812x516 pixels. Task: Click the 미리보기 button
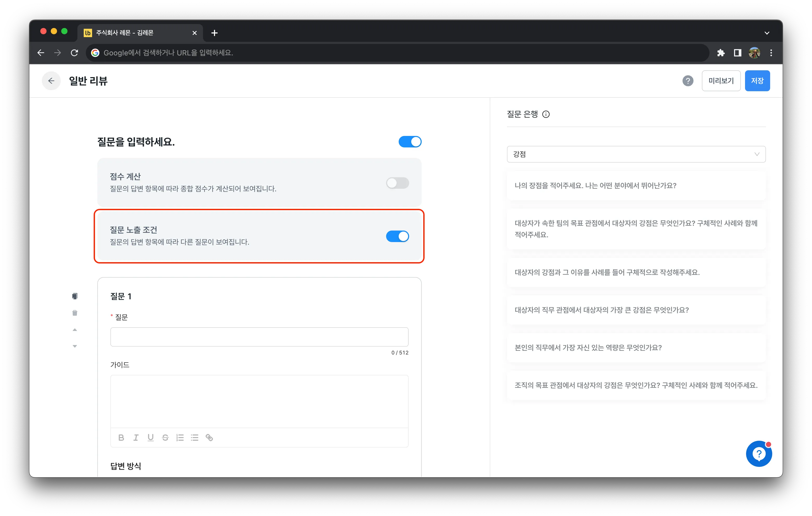pyautogui.click(x=721, y=81)
